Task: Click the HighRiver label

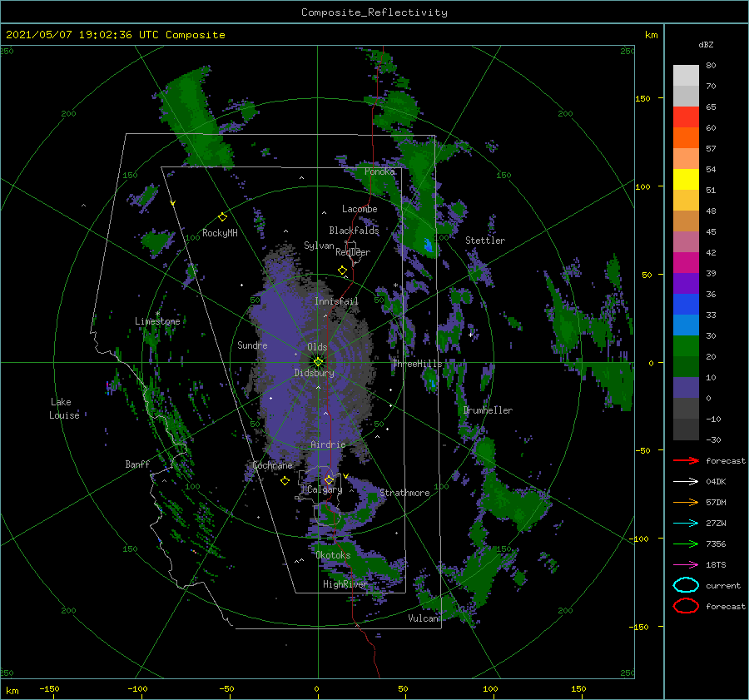Action: pos(345,584)
